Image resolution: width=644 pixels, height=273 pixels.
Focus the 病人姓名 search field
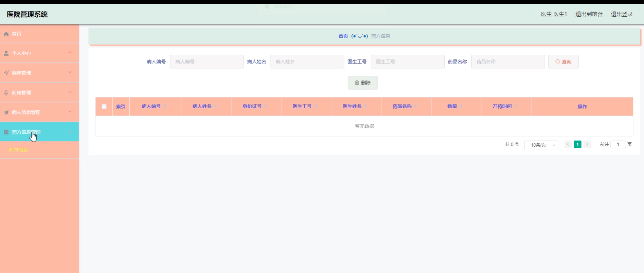tap(307, 61)
